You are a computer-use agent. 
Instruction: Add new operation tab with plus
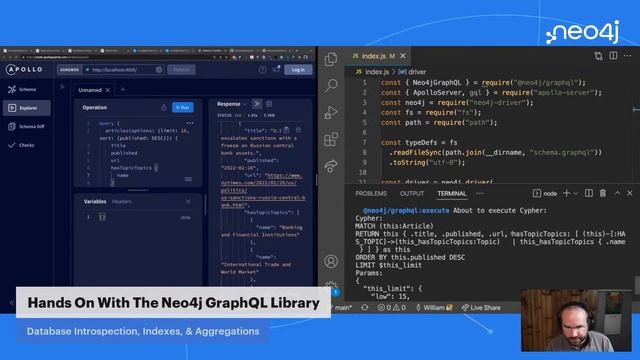pos(123,89)
